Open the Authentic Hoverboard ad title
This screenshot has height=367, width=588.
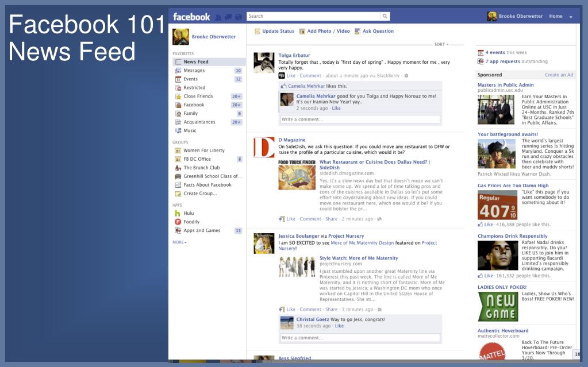[x=503, y=331]
